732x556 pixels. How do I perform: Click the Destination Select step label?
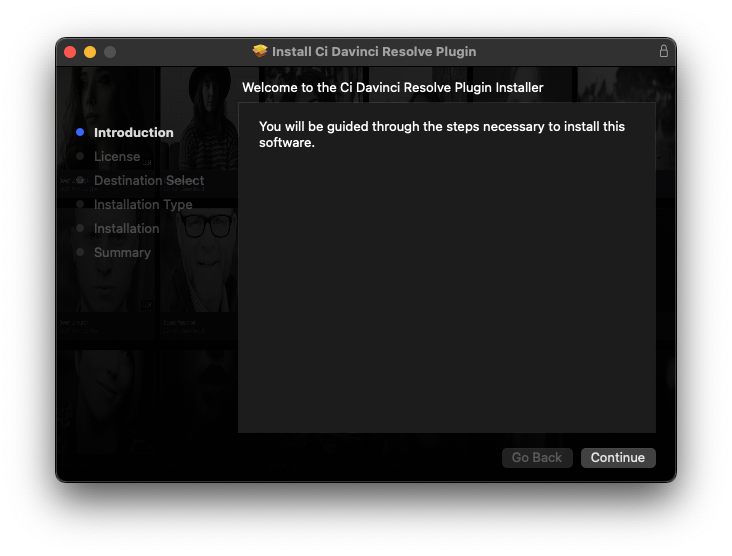coord(149,181)
